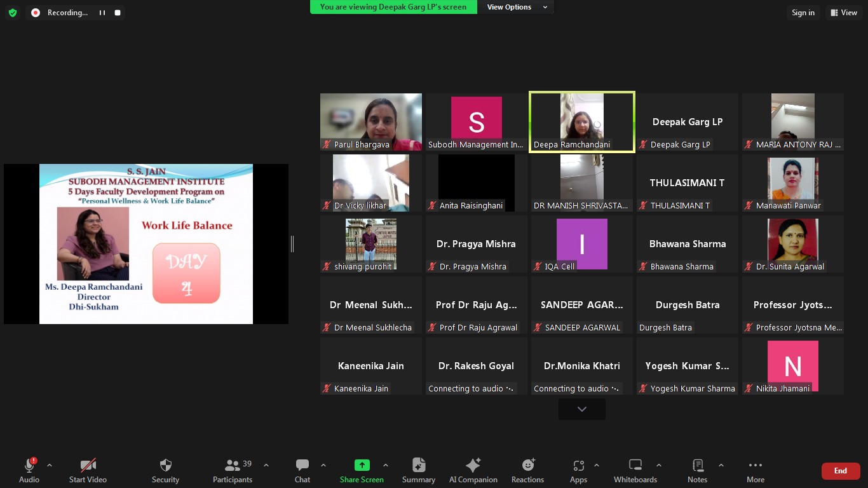Turn on camera with Start Video
Image resolution: width=868 pixels, height=488 pixels.
[x=88, y=470]
